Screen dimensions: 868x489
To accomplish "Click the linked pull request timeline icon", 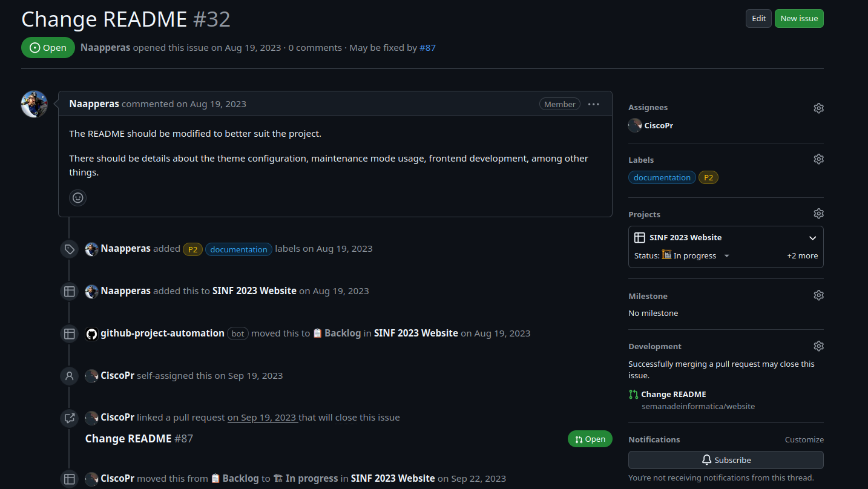I will 69,418.
